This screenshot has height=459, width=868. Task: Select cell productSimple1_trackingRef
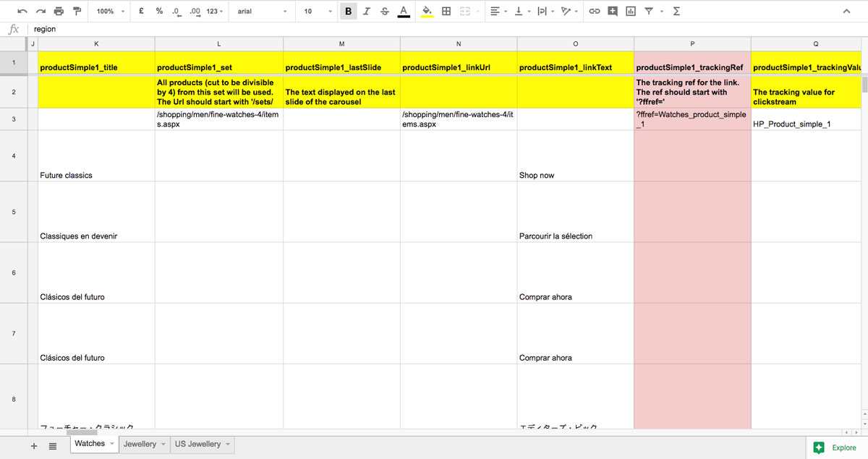(x=692, y=62)
